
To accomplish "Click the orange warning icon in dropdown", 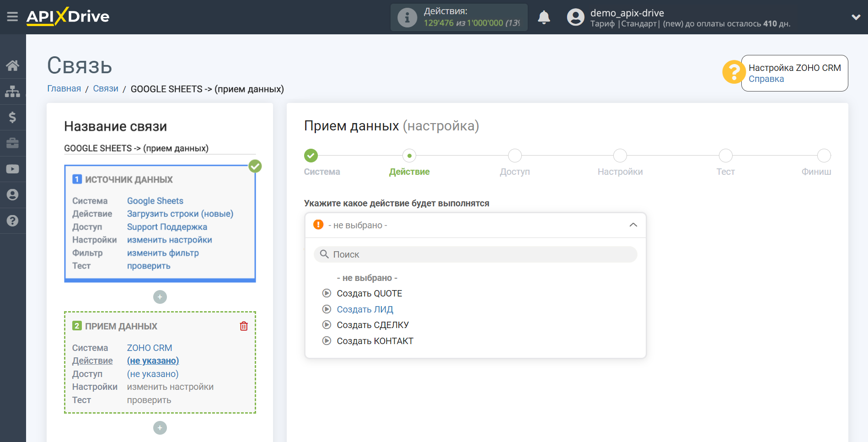I will (x=318, y=225).
